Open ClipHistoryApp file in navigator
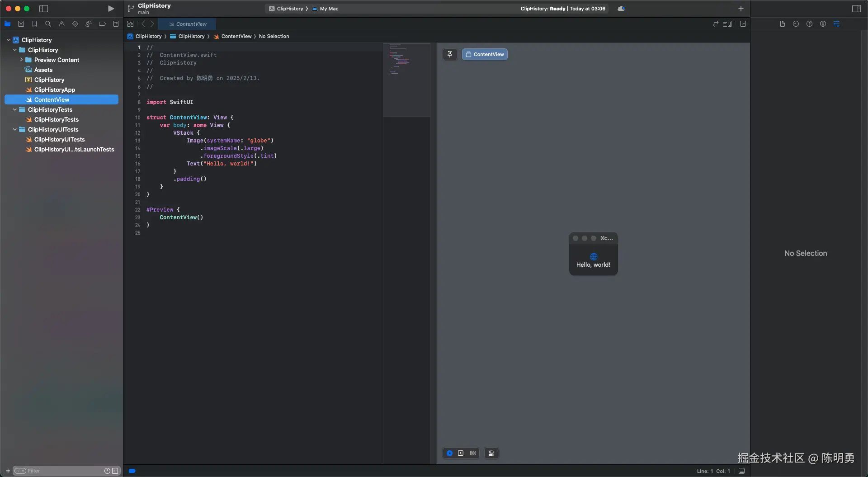Screen dimensions: 868x477 (54, 90)
